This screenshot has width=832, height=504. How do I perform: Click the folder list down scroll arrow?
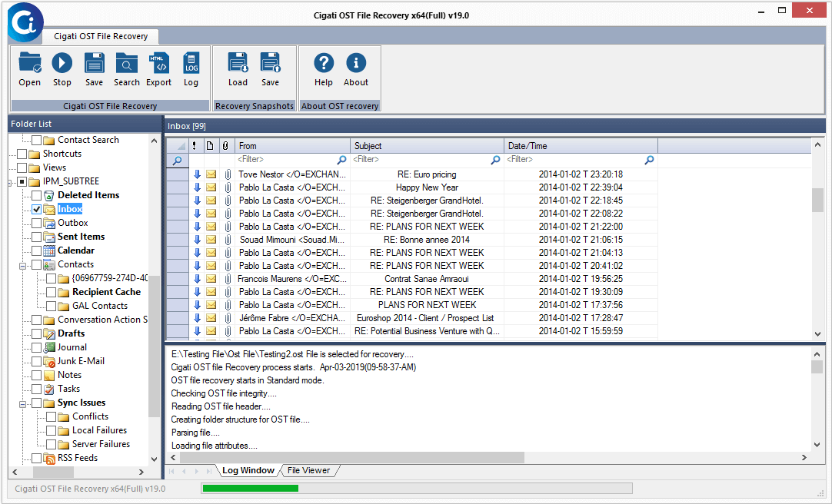click(154, 459)
